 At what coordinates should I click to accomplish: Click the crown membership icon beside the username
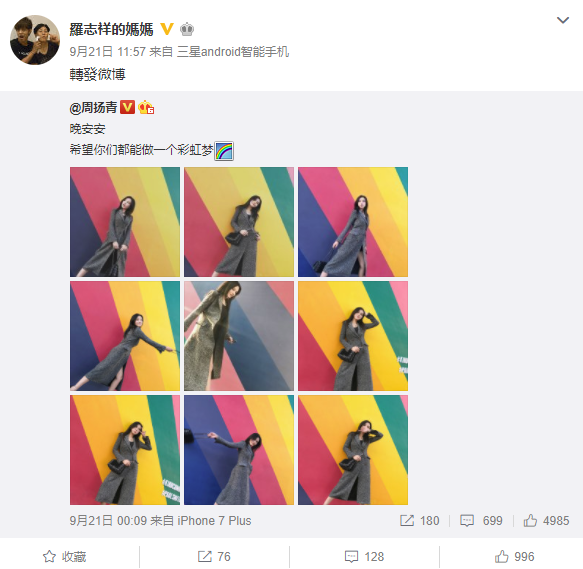(x=187, y=29)
